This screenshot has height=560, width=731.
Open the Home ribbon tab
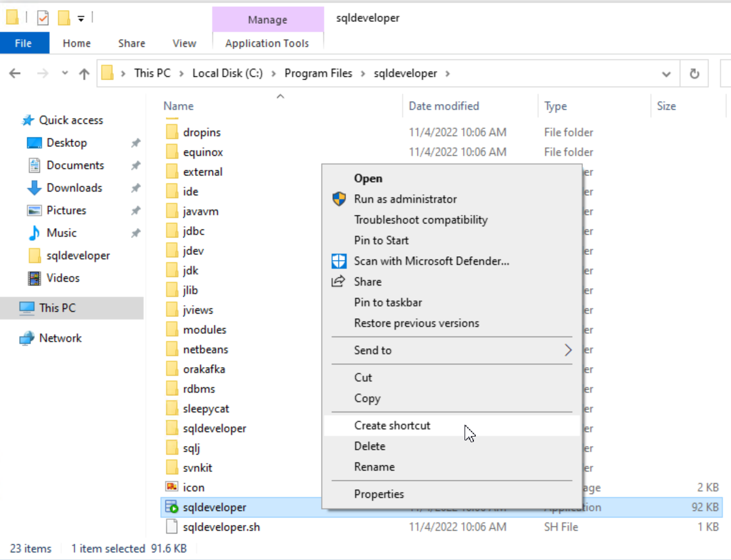(77, 43)
